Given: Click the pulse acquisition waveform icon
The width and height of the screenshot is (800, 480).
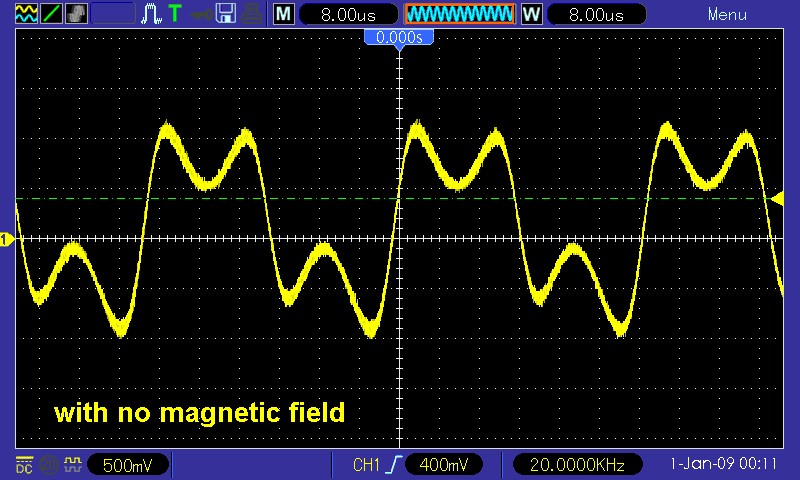Looking at the screenshot, I should point(152,14).
